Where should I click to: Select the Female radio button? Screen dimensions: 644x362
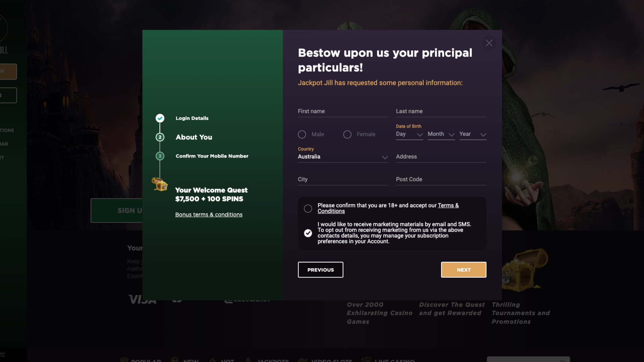347,134
